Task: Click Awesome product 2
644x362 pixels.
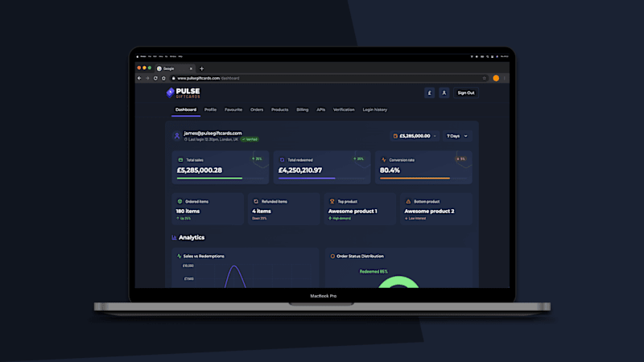Action: (x=429, y=211)
